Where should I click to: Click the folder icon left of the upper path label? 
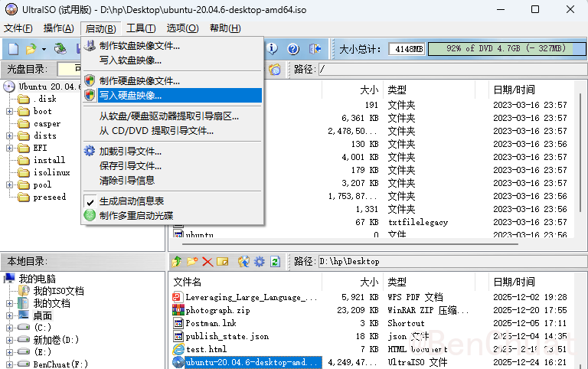click(x=275, y=70)
